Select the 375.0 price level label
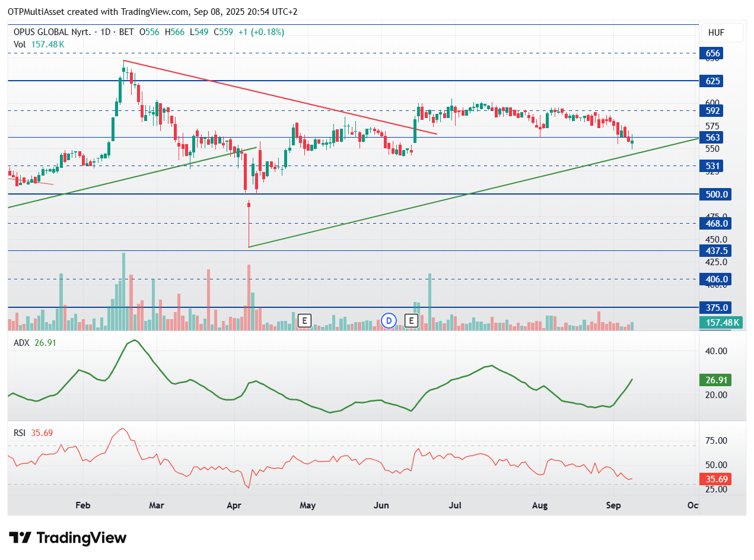Viewport: 754px width, 560px height. click(x=715, y=308)
